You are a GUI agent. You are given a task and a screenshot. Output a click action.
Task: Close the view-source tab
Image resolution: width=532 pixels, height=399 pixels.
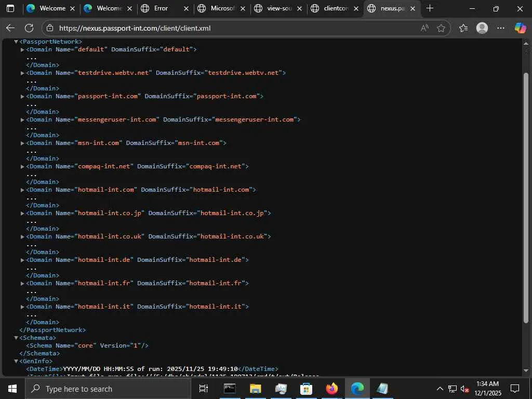pos(300,9)
